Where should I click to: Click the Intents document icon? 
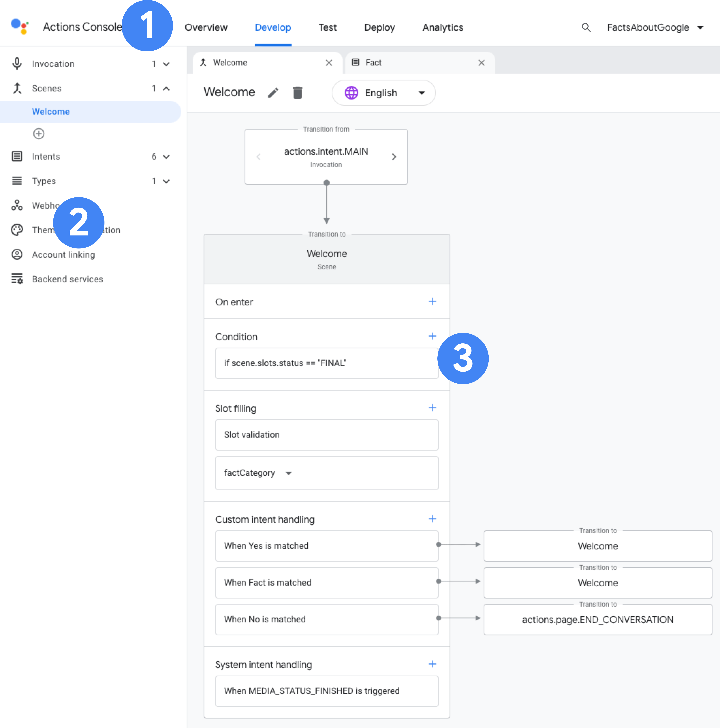(x=17, y=156)
